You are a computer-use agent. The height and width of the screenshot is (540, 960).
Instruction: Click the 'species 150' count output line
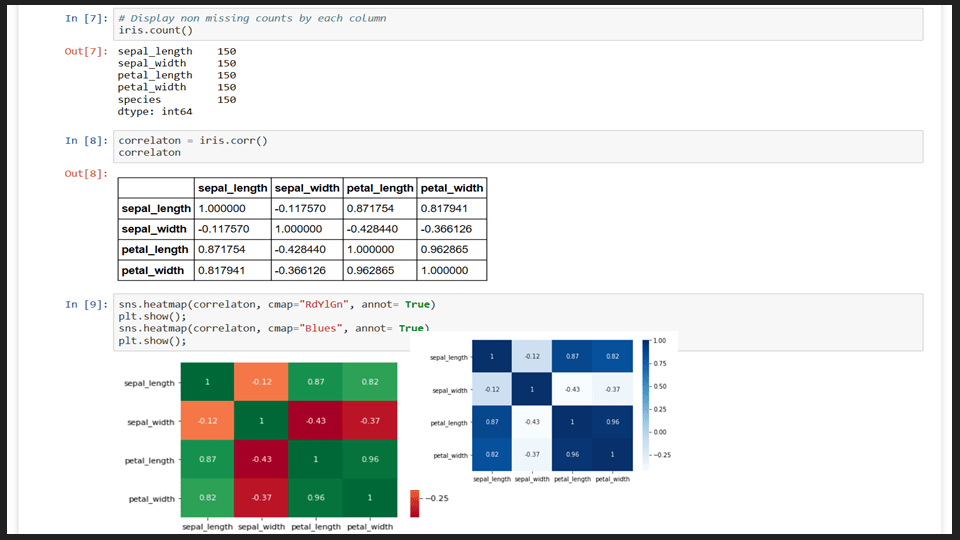tap(177, 100)
